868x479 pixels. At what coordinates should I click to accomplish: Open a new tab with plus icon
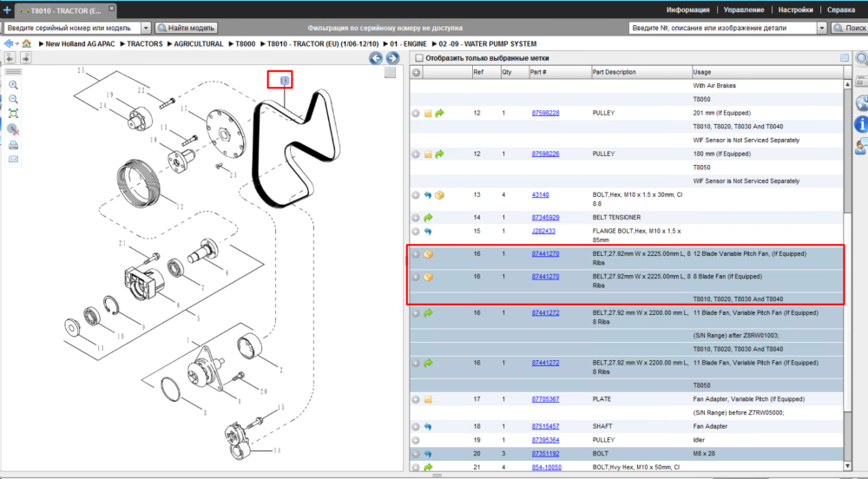[7, 10]
